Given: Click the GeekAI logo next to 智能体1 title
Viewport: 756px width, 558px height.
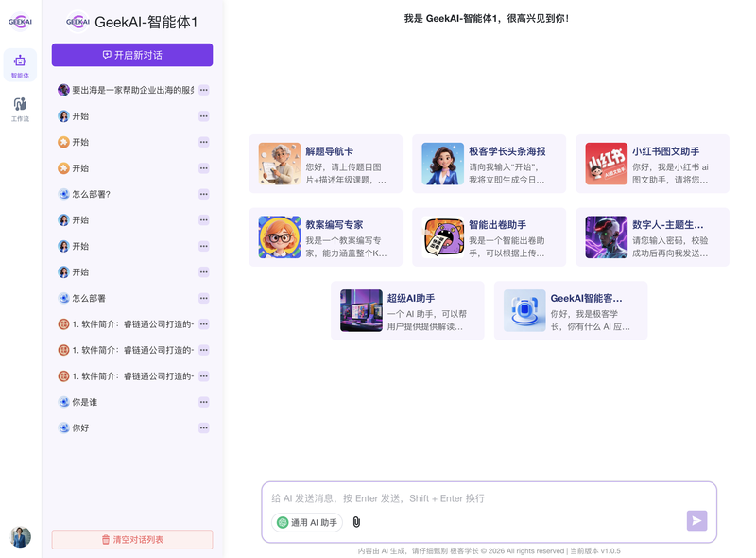Looking at the screenshot, I should 78,22.
